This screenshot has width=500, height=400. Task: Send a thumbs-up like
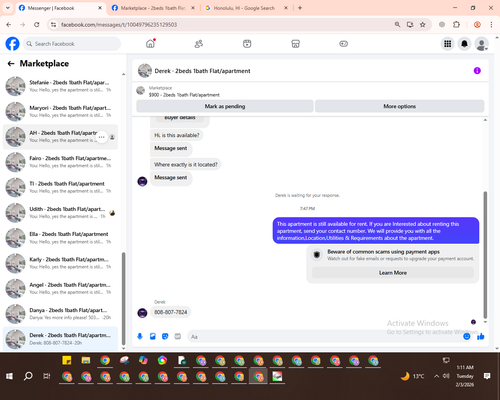coord(480,337)
